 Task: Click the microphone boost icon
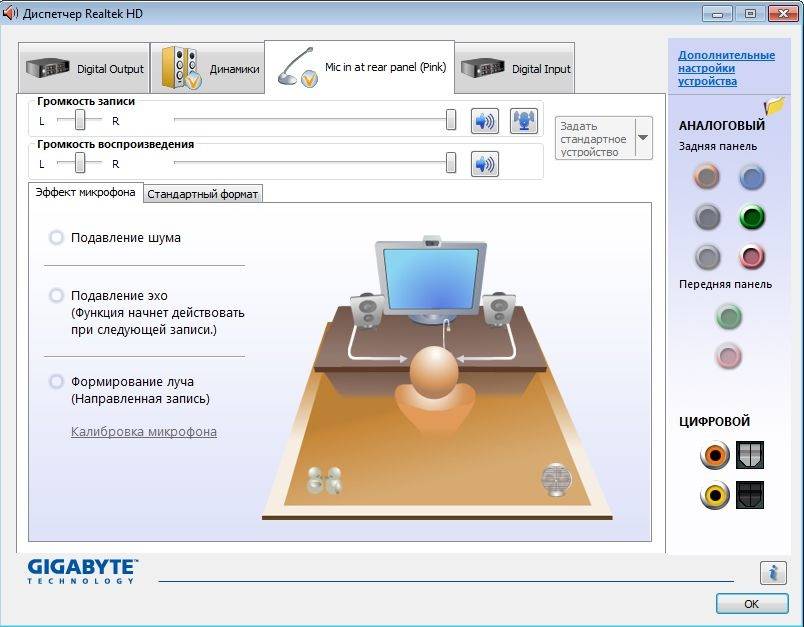click(524, 122)
